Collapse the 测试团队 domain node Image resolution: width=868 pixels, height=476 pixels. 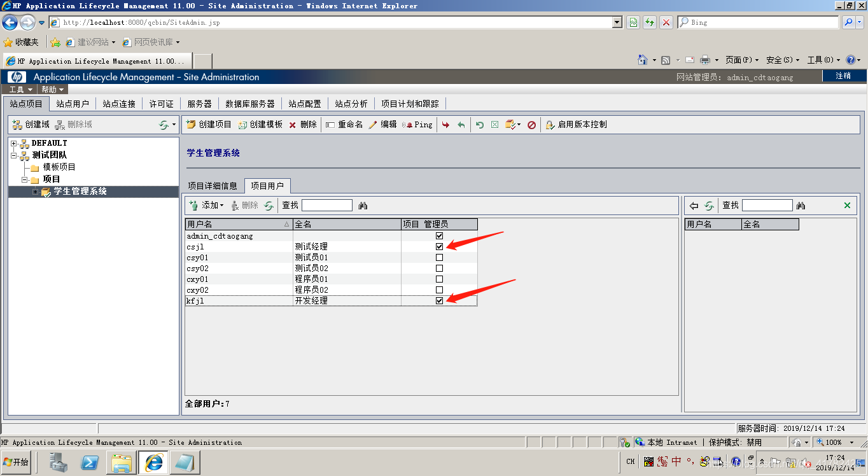point(13,155)
